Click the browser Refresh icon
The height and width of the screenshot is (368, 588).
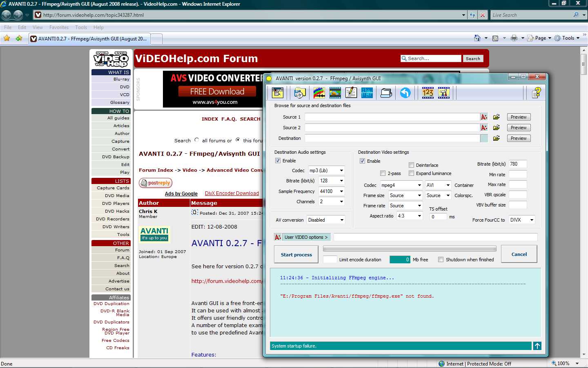472,15
